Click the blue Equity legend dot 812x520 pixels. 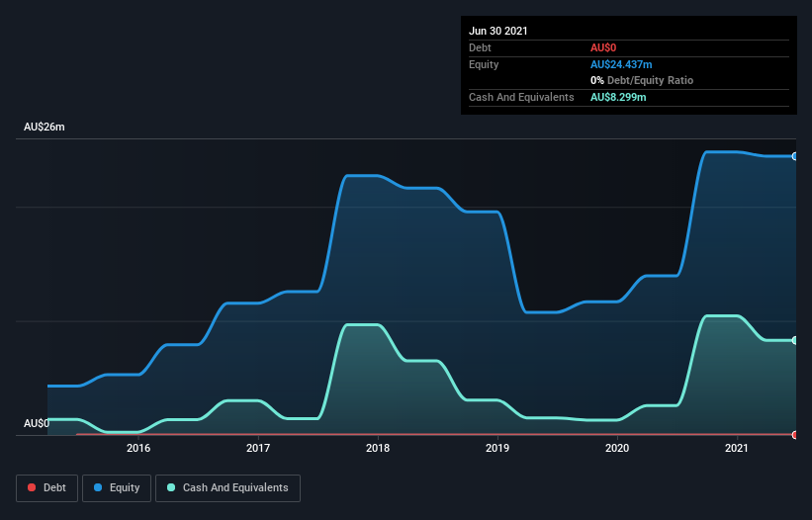click(98, 487)
